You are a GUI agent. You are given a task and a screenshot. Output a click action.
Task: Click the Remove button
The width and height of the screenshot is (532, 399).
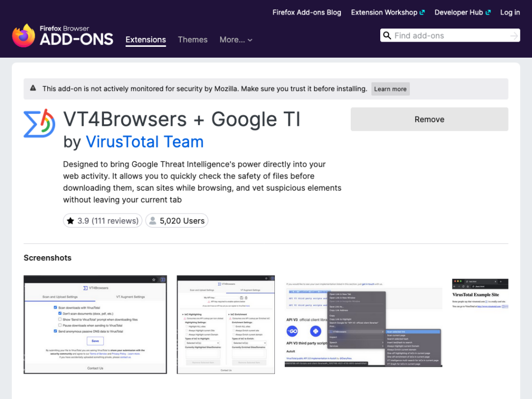tap(429, 119)
